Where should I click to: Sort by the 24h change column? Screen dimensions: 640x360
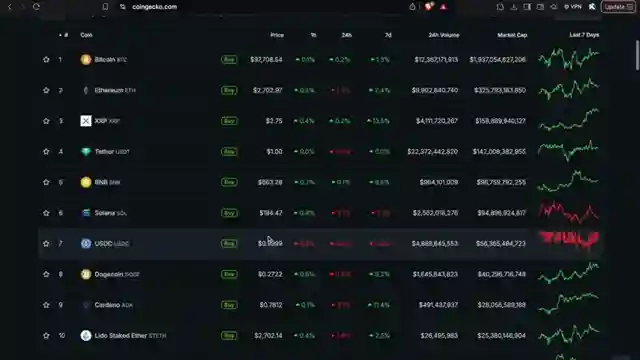(x=347, y=35)
